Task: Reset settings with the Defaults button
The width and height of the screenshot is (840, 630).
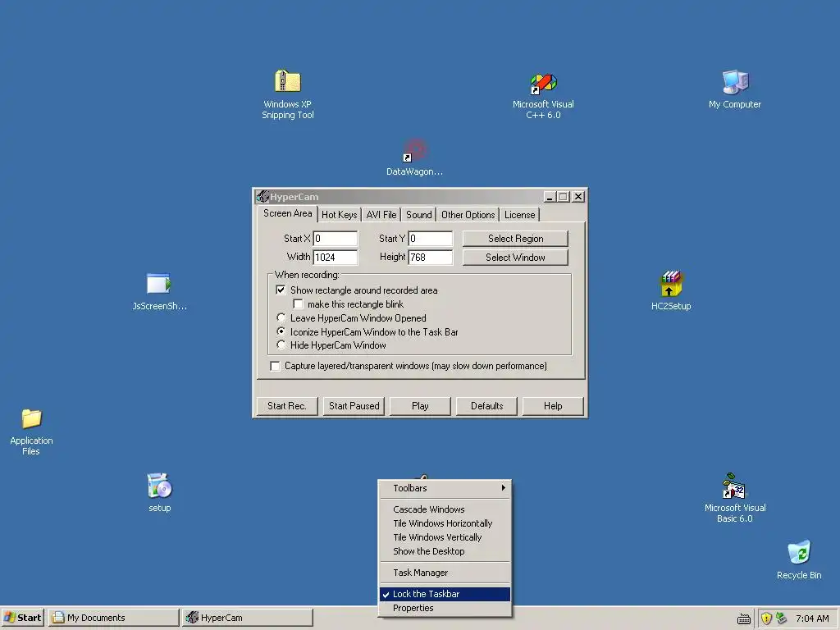Action: (486, 405)
